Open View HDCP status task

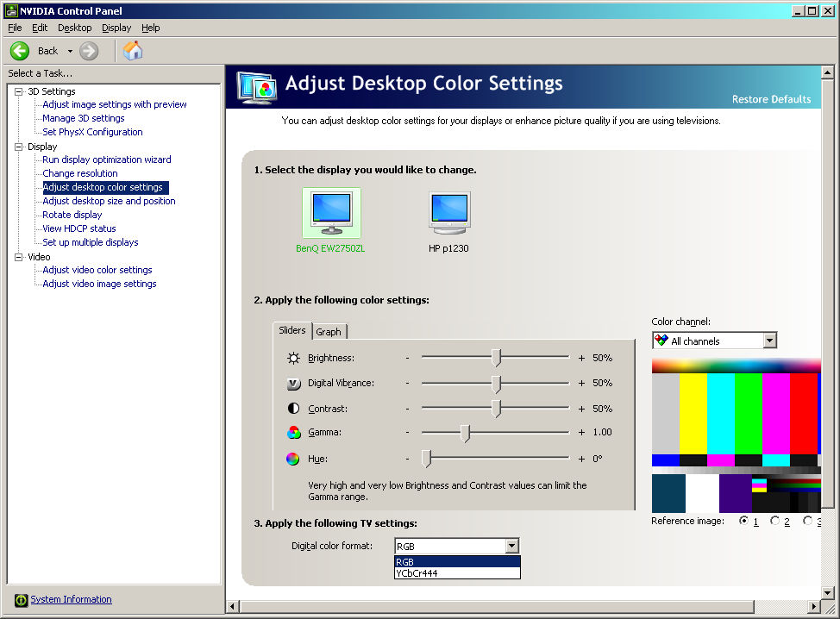(79, 228)
